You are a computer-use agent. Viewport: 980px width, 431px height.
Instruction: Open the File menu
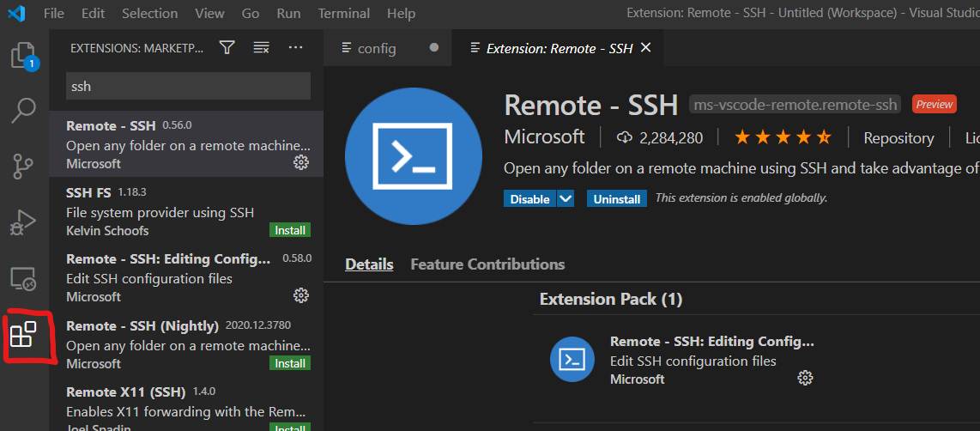point(54,13)
